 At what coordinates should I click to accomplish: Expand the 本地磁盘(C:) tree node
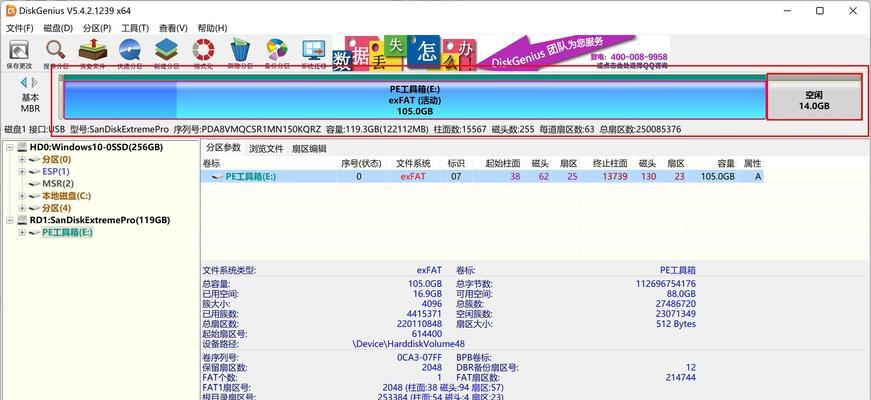(22, 196)
